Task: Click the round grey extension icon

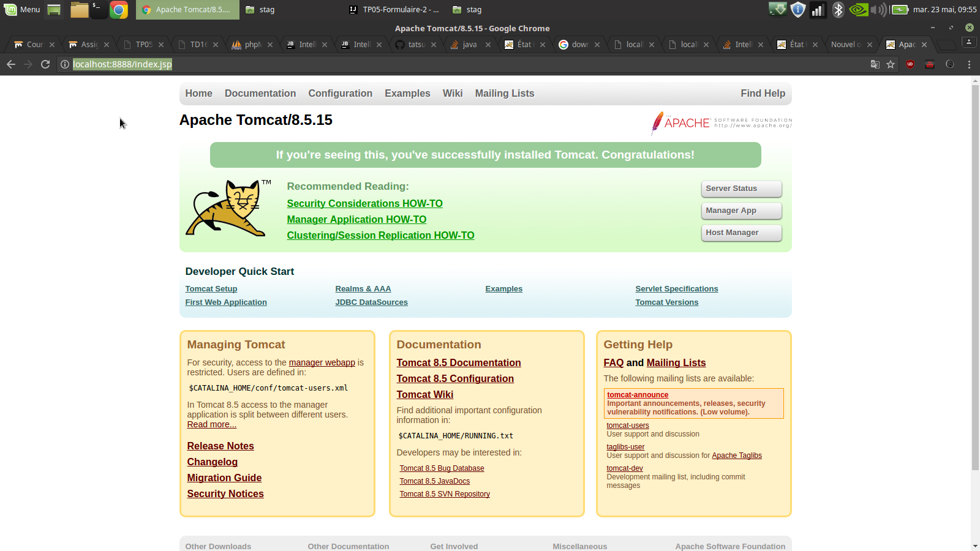Action: pos(950,64)
